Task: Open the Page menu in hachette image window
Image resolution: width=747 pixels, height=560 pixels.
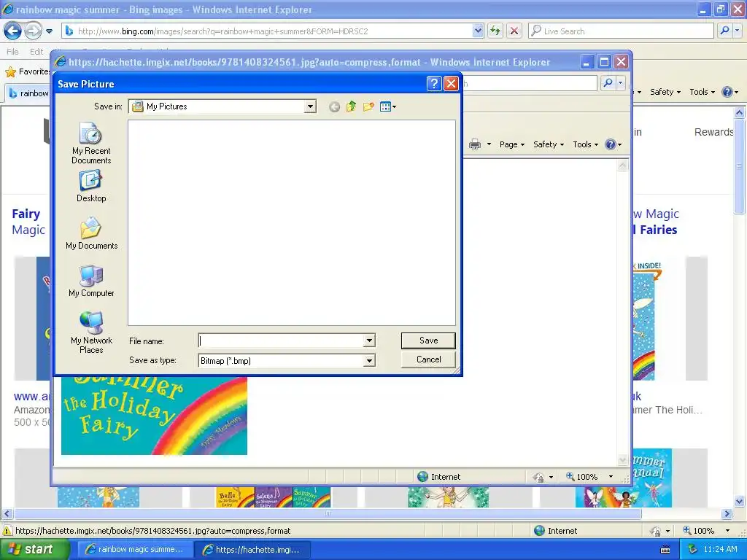Action: tap(512, 144)
